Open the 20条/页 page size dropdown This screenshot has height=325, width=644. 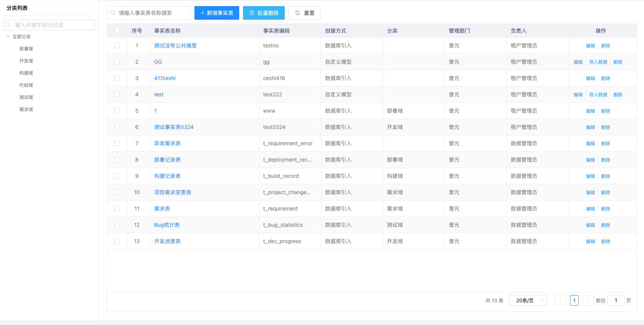coord(528,300)
